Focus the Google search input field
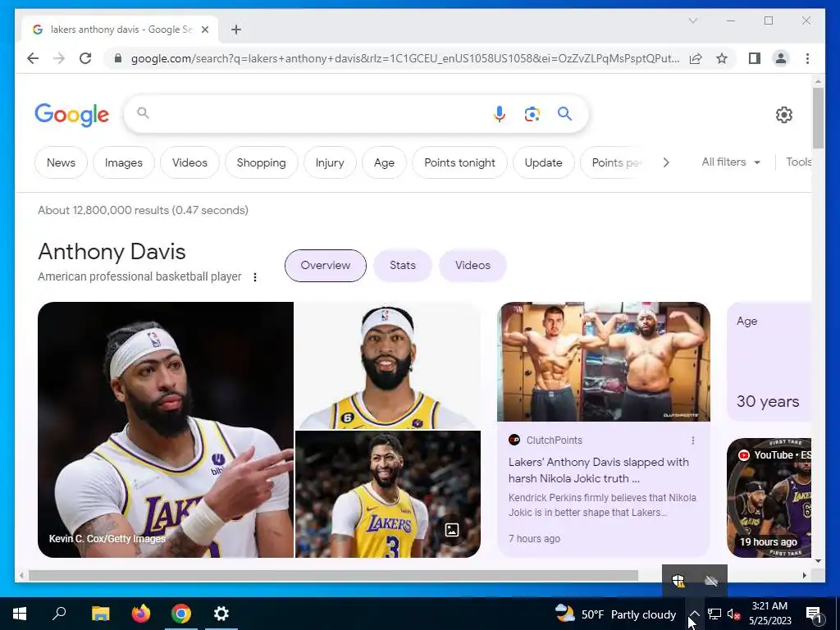840x630 pixels. click(x=316, y=113)
